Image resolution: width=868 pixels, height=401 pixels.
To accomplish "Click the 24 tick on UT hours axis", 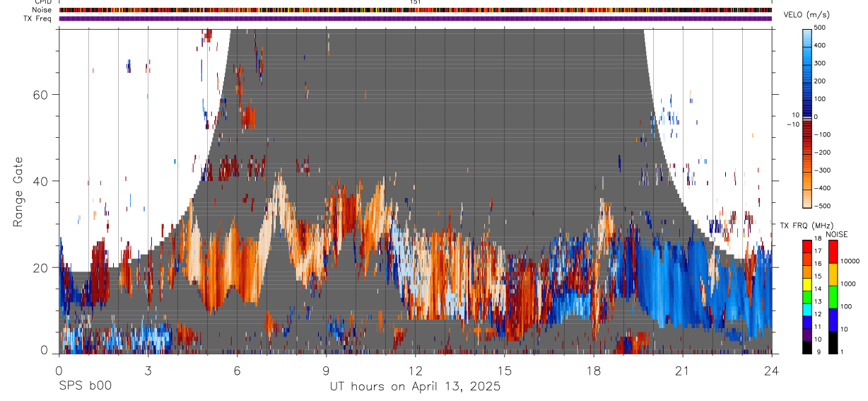I will tap(771, 371).
